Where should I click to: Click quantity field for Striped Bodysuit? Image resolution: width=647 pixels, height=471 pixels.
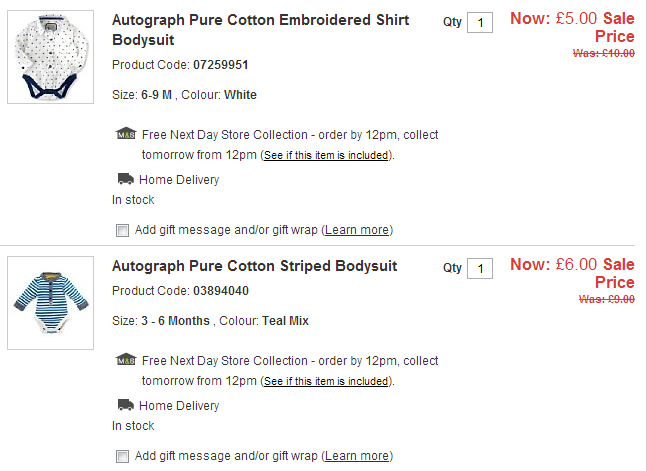[480, 268]
